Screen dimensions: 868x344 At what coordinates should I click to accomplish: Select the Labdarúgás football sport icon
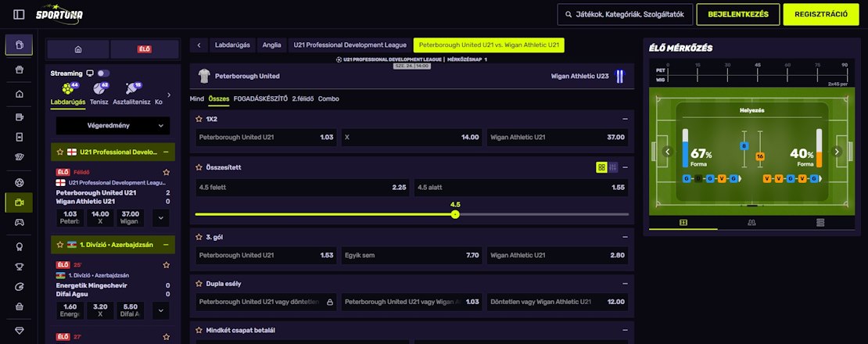[x=68, y=88]
